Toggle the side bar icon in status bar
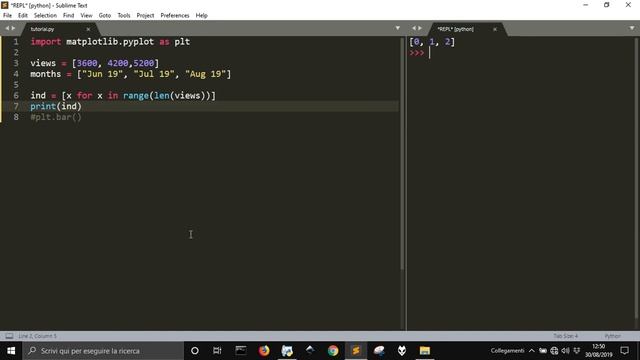Image resolution: width=640 pixels, height=360 pixels. 9,336
